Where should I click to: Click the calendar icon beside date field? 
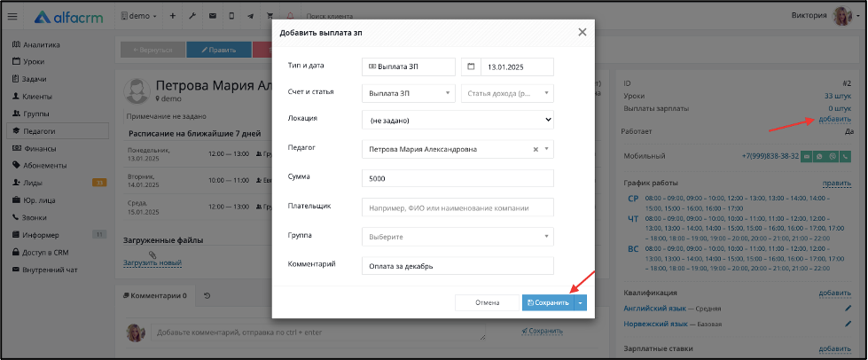(x=471, y=67)
